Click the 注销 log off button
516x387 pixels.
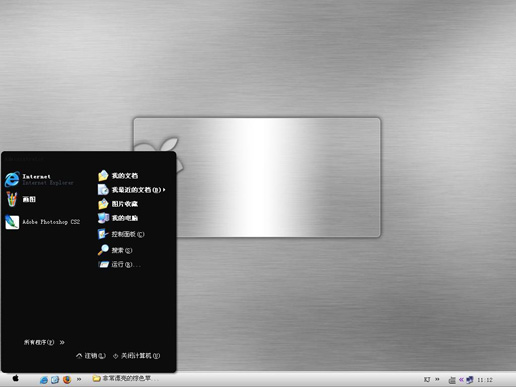coord(91,356)
